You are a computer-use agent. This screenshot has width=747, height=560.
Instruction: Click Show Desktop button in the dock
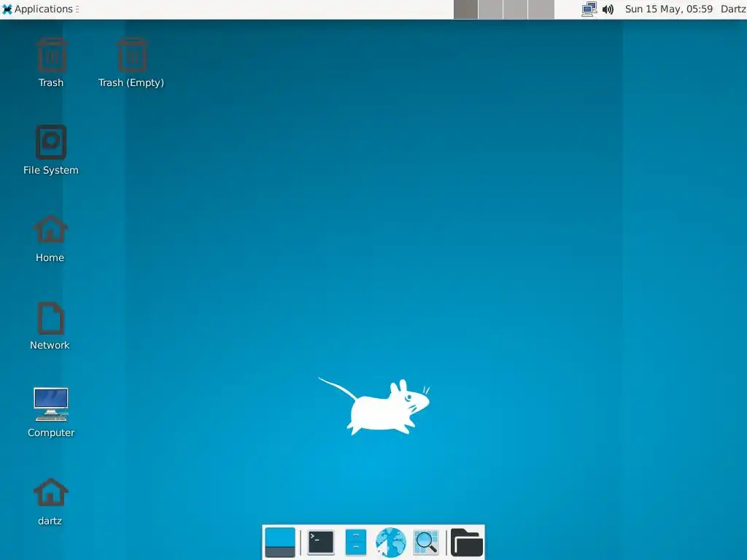pos(279,542)
